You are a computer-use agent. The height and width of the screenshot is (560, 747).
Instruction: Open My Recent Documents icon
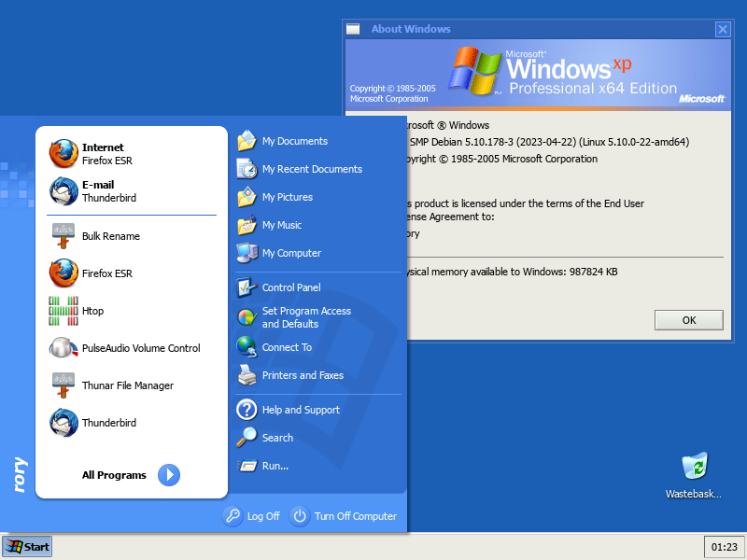[x=247, y=169]
